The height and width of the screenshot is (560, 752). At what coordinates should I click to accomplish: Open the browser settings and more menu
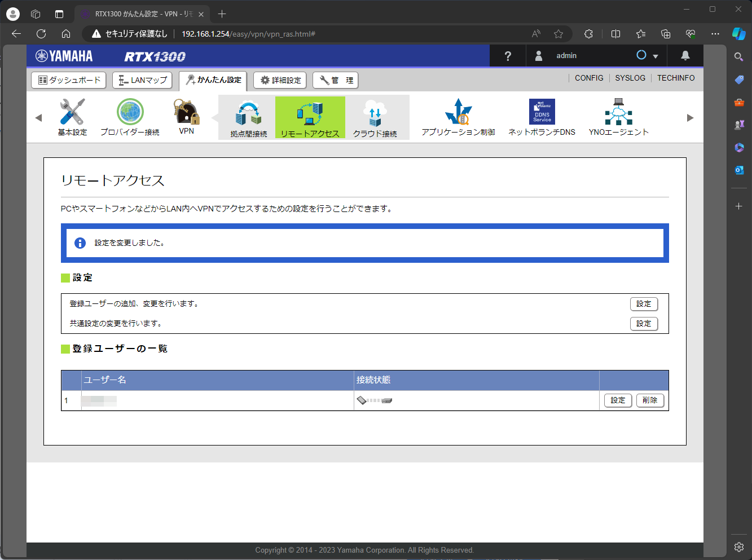coord(715,34)
